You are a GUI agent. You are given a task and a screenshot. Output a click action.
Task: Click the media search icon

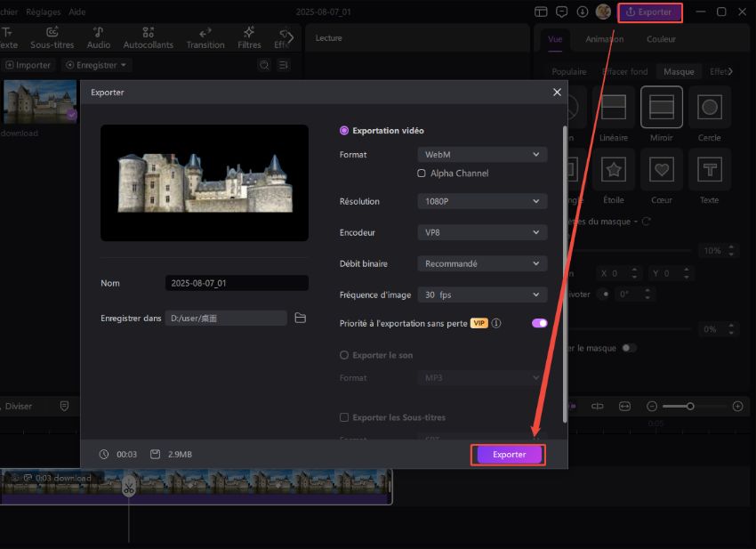click(264, 65)
